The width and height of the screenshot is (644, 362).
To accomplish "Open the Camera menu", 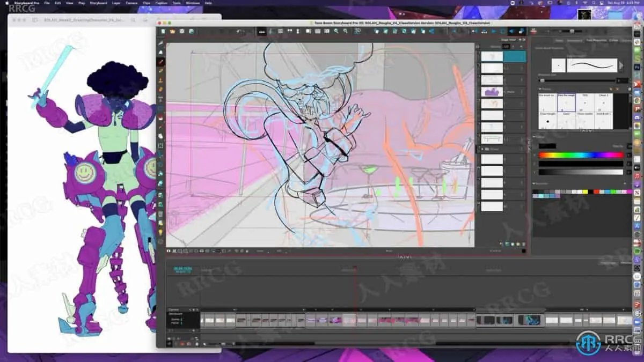I will coord(131,3).
